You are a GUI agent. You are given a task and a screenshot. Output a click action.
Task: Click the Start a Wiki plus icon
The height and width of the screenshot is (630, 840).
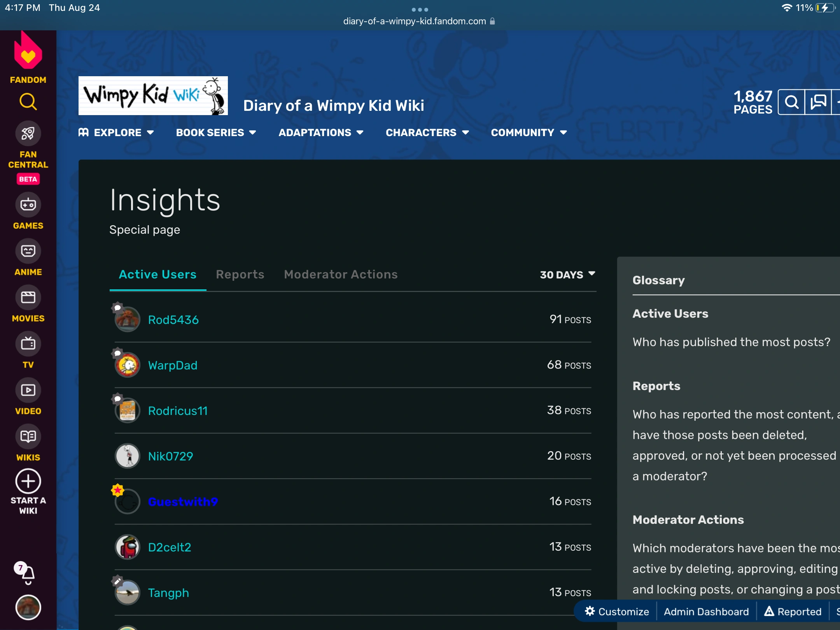pos(28,481)
